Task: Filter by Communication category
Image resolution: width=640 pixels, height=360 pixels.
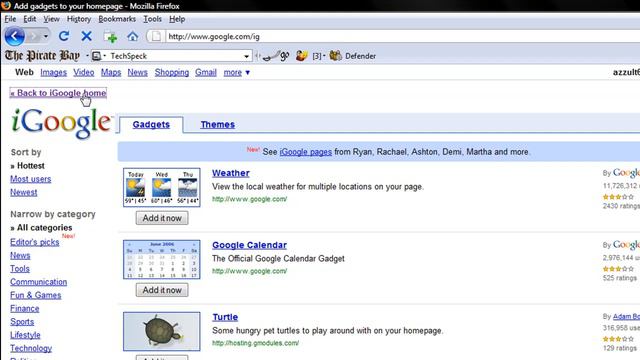Action: point(38,282)
